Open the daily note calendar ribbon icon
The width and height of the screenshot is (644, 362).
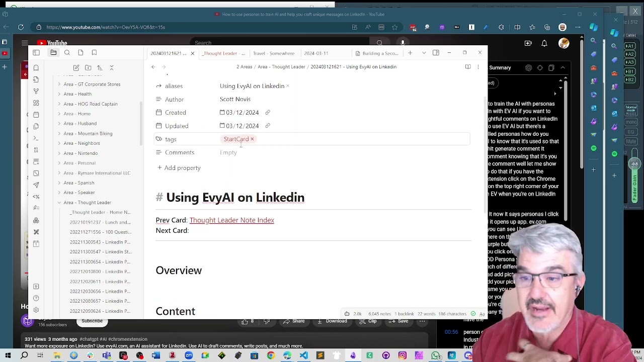(36, 114)
